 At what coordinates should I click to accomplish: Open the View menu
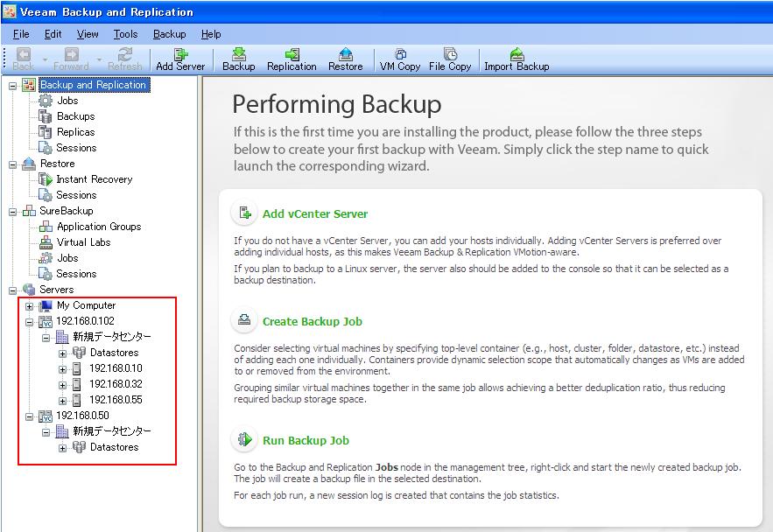click(88, 34)
